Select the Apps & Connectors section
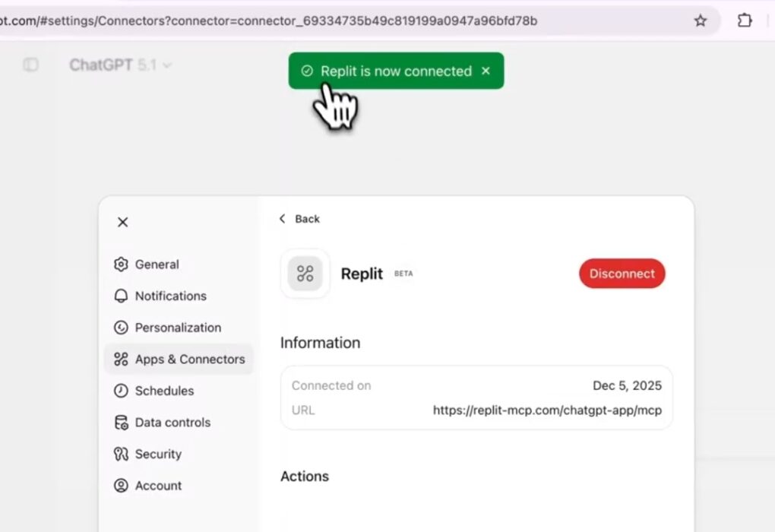775x532 pixels. (189, 359)
